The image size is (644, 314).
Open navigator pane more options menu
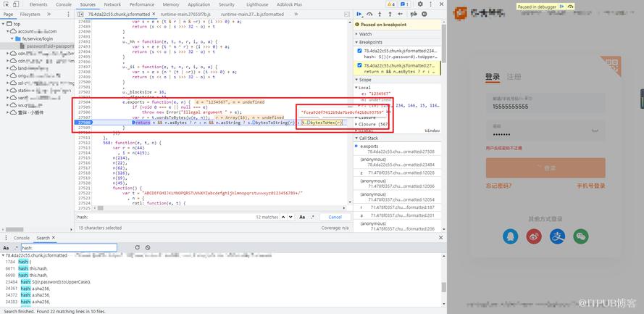[68, 14]
